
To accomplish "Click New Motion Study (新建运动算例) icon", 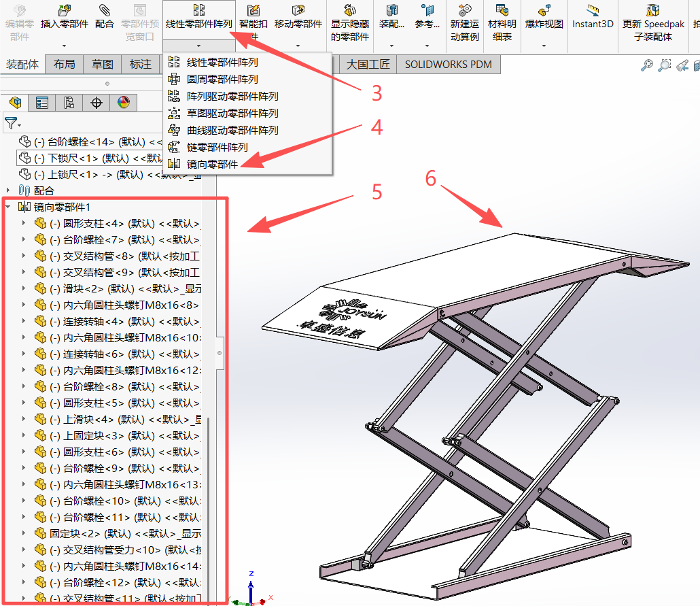I will 465,11.
